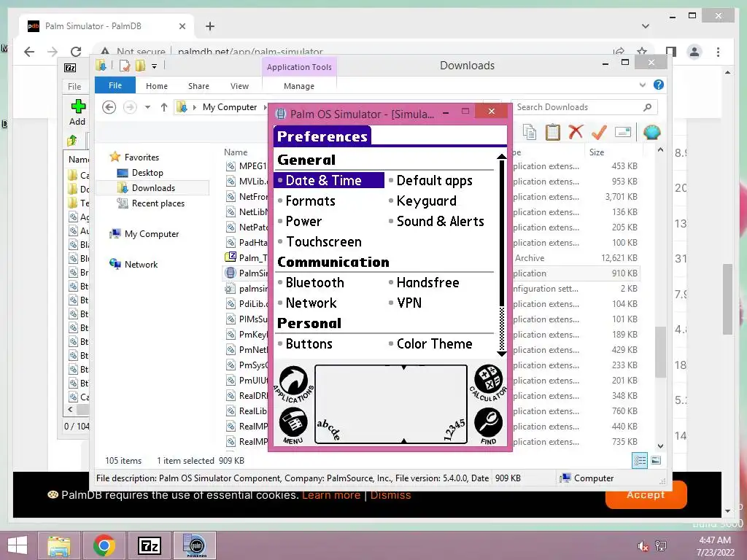This screenshot has width=747, height=560.
Task: Open the Default apps preference
Action: [x=434, y=181]
